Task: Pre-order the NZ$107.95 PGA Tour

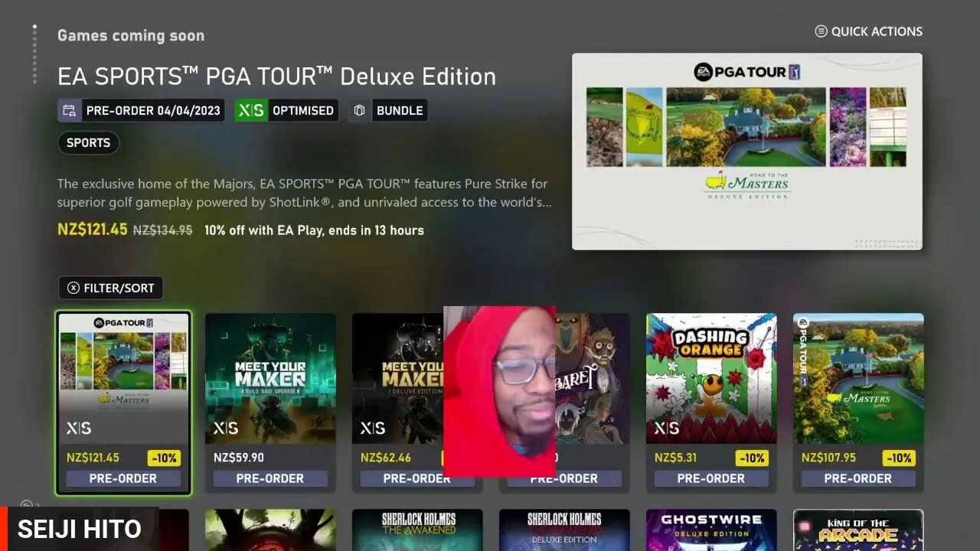Action: [x=858, y=478]
